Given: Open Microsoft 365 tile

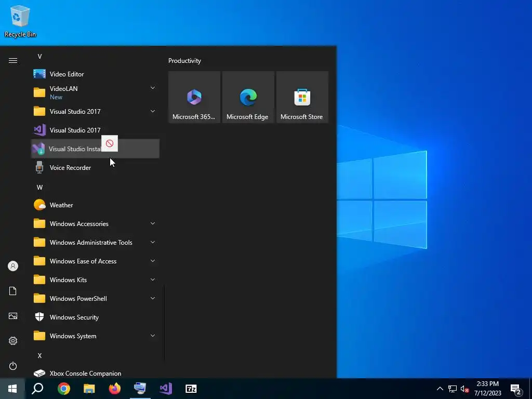Looking at the screenshot, I should click(x=194, y=97).
